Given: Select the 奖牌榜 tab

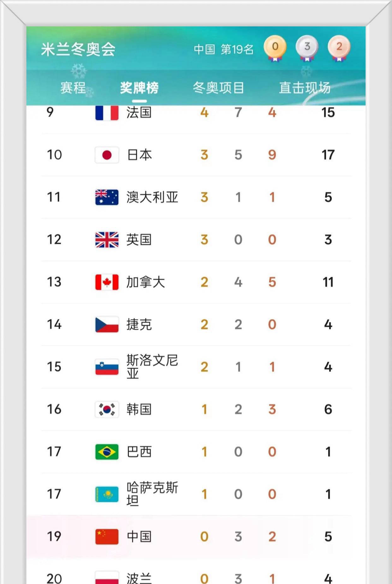Looking at the screenshot, I should point(139,88).
